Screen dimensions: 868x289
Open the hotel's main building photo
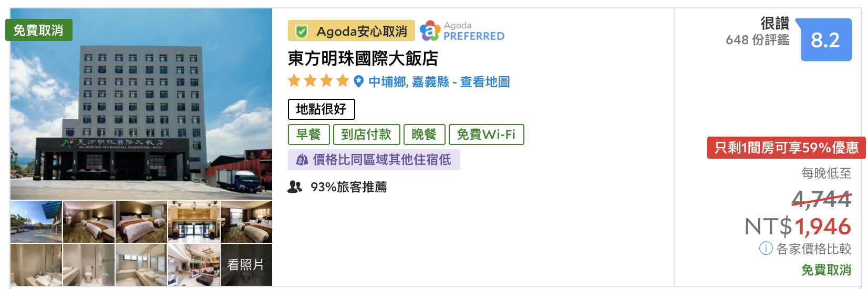141,104
